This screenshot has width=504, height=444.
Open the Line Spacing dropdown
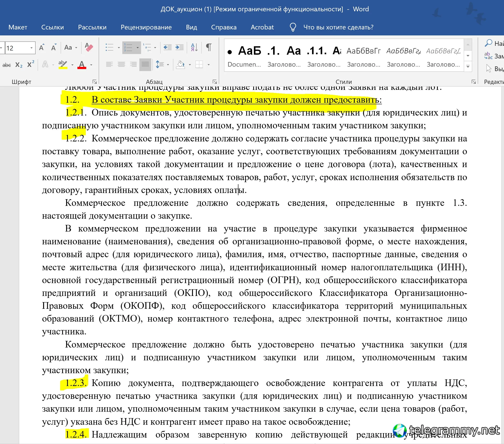point(168,65)
